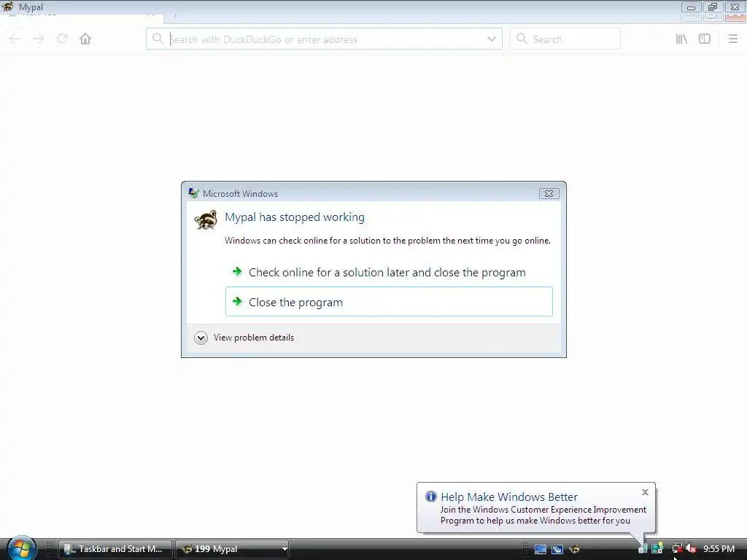Open the 199 Mypal taskbar group
747x560 pixels.
[232, 549]
